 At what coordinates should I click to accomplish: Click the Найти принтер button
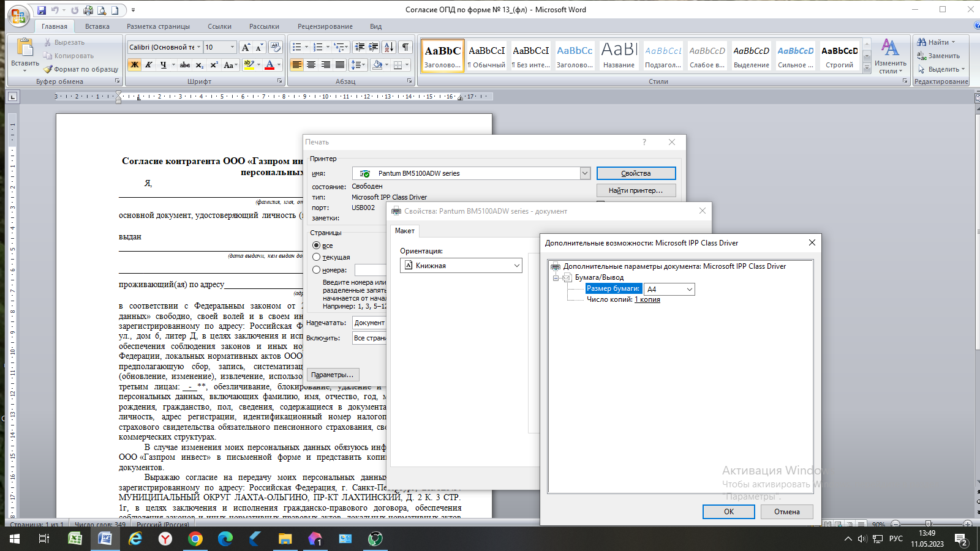tap(636, 190)
